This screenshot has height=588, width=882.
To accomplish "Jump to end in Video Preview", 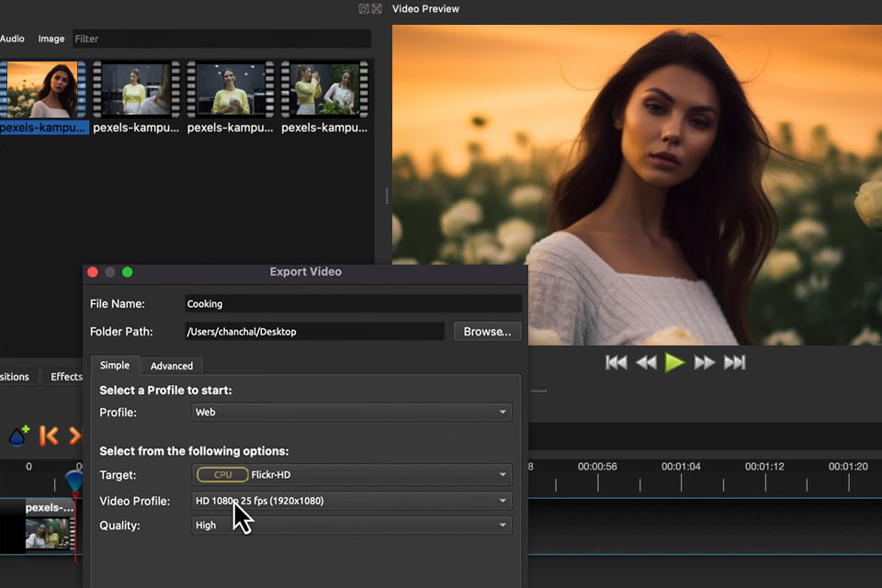I will pos(735,362).
